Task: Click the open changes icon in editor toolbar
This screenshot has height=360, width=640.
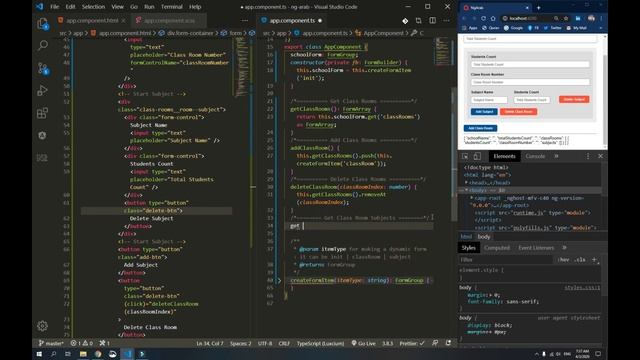Action: click(418, 20)
